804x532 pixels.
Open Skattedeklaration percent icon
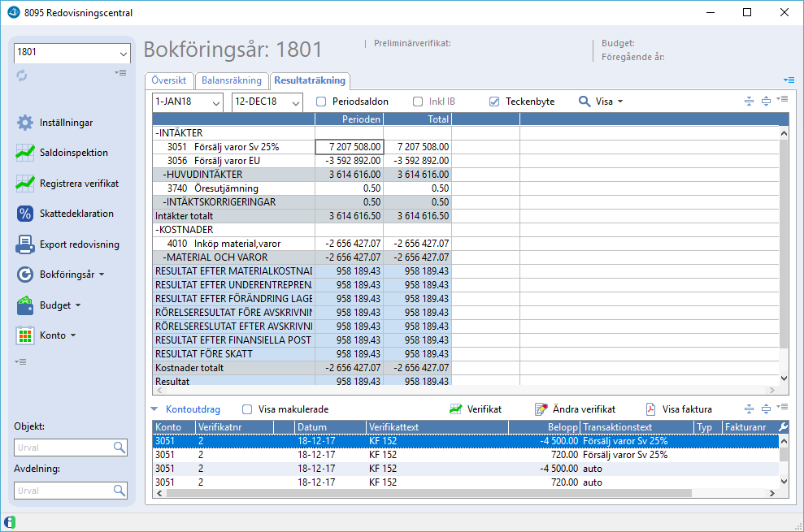pos(25,214)
